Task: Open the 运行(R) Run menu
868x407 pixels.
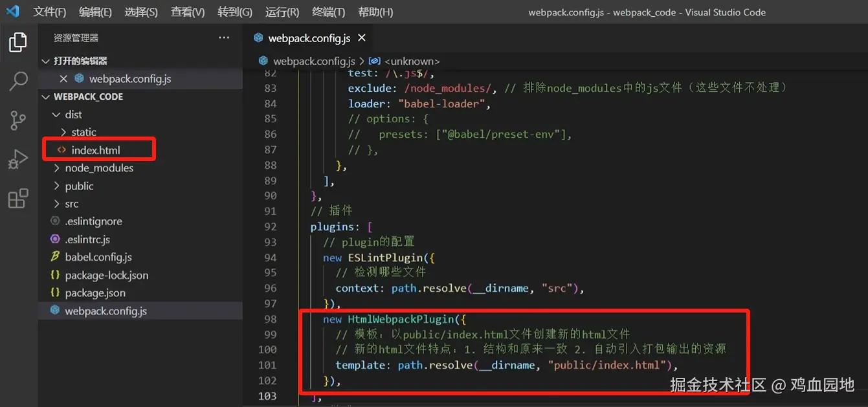Action: pos(282,12)
